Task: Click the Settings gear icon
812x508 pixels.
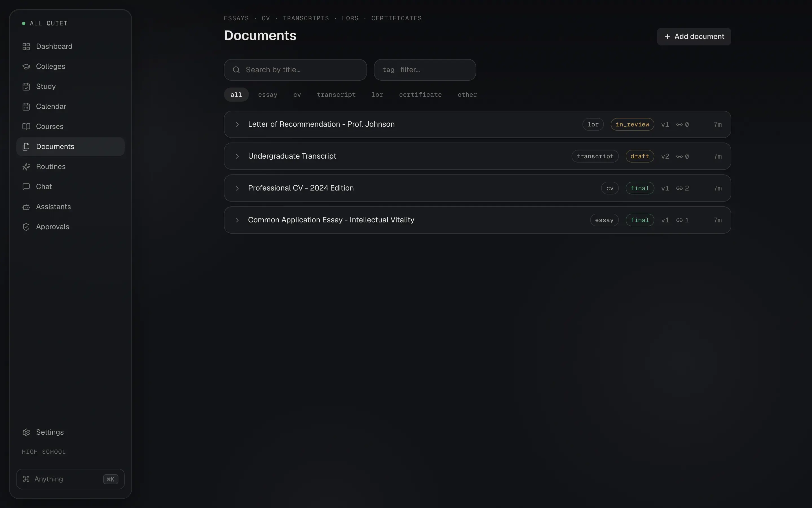Action: 26,432
